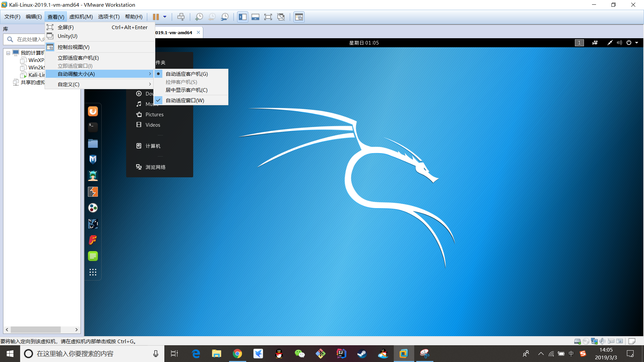Viewport: 644px width, 362px height.
Task: Open the Windows notification center icon
Action: click(x=630, y=354)
